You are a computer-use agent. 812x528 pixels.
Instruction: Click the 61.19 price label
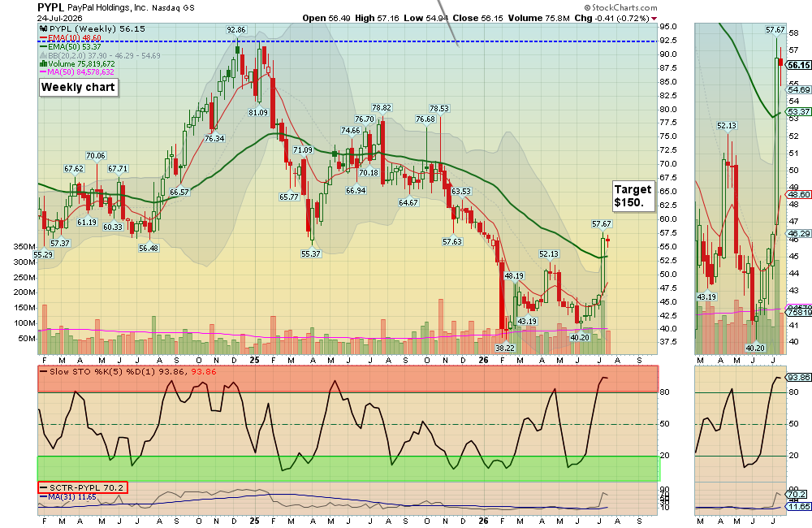[87, 222]
